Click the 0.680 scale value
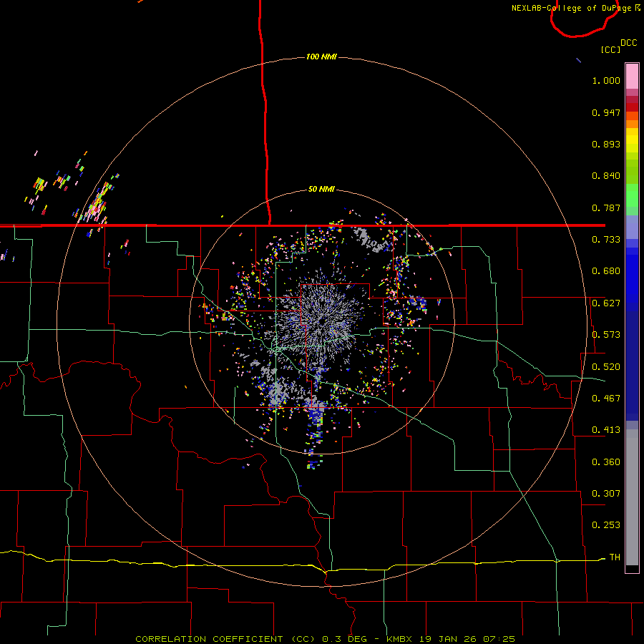The image size is (644, 644). [x=606, y=271]
